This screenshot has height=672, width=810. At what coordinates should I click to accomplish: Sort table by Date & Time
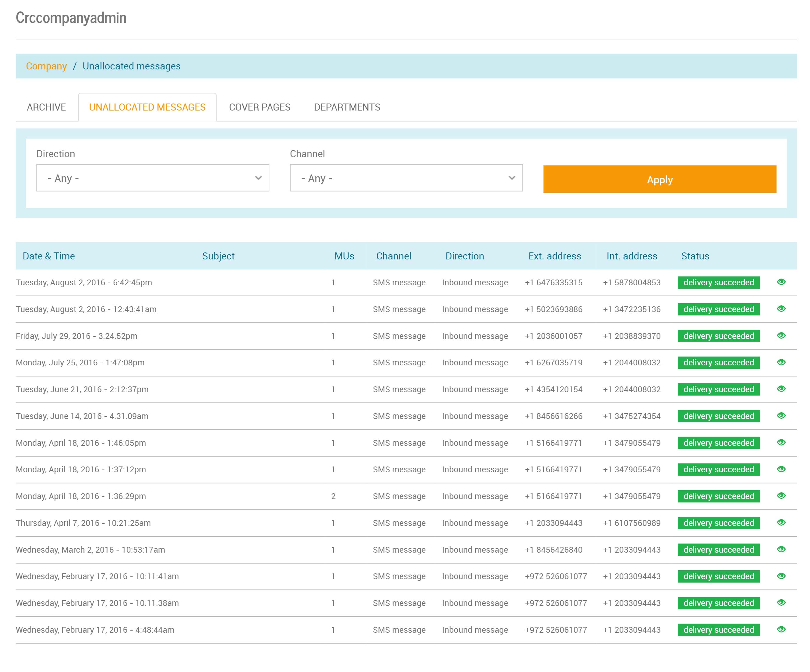49,256
